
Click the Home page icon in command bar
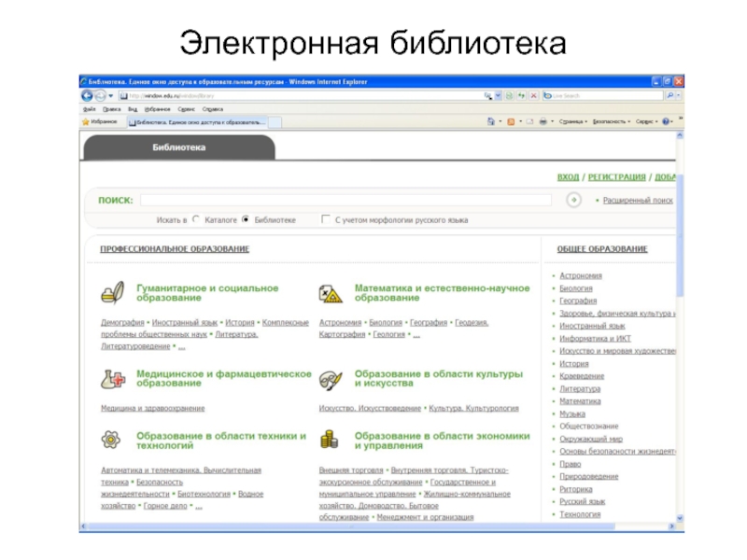coord(491,122)
